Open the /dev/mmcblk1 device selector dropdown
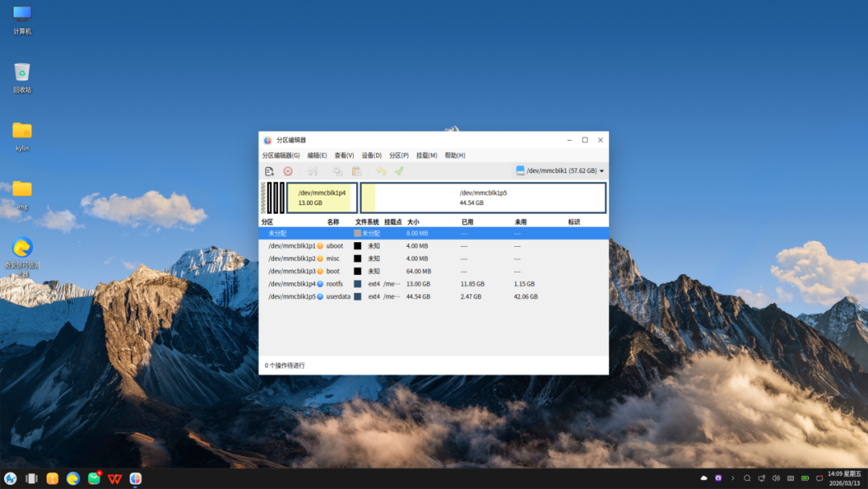This screenshot has height=489, width=868. coord(559,171)
